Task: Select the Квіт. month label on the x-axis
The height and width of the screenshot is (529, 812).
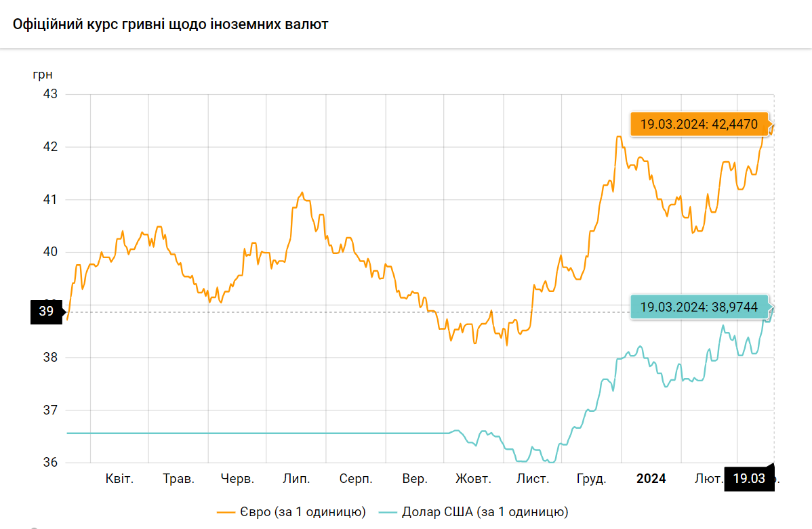Action: [119, 479]
